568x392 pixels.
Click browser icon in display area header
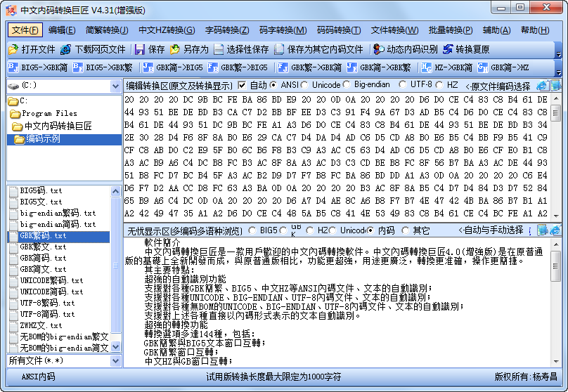click(555, 230)
